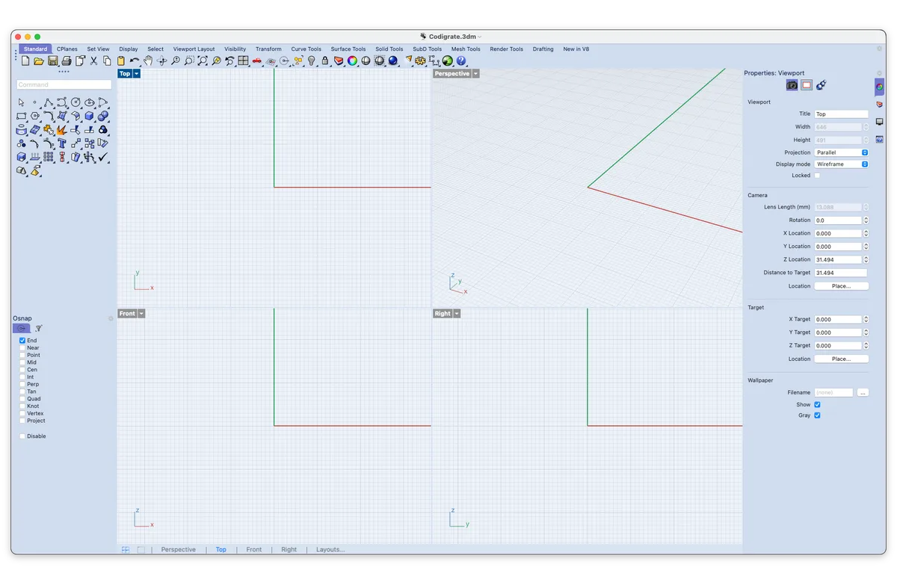Click the Circle tool icon
897x588 pixels.
pos(75,102)
